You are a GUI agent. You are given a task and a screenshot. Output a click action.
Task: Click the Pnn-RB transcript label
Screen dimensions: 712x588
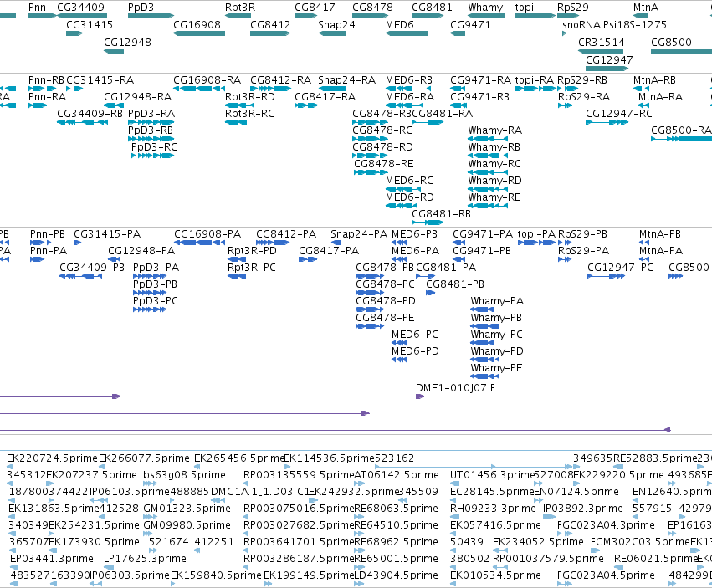coord(46,80)
